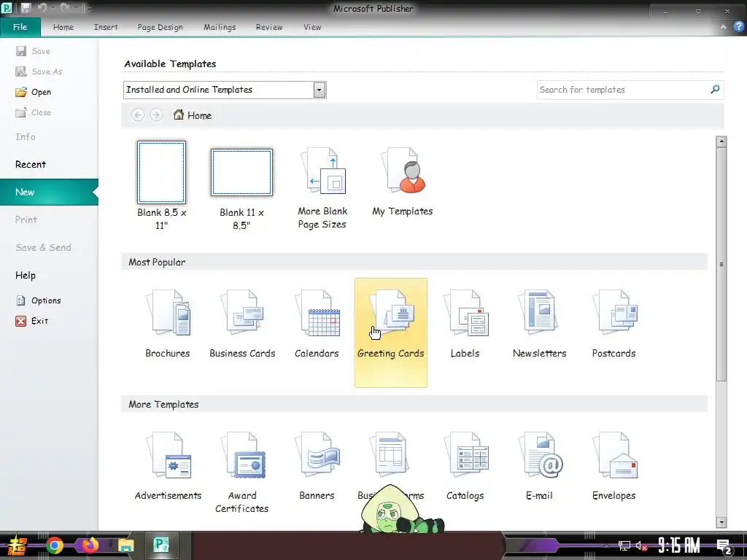
Task: Select the Blank 11 x 8.5" template
Action: 241,188
